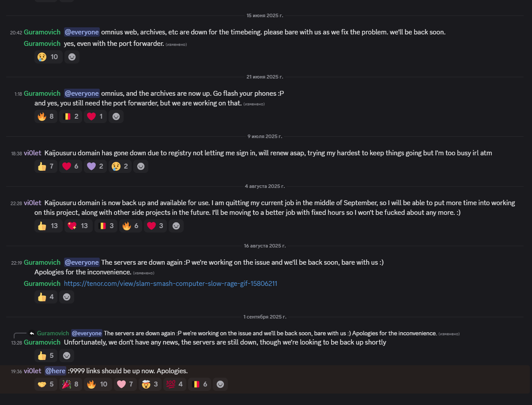Screen dimensions: 532x405
Task: Click the thumbs up reaction with 7
Action: pos(46,166)
